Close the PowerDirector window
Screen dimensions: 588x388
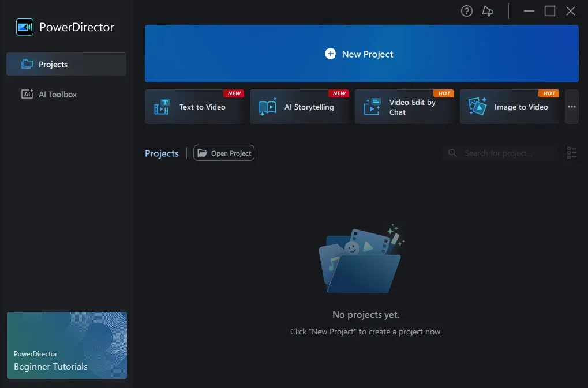pos(570,11)
